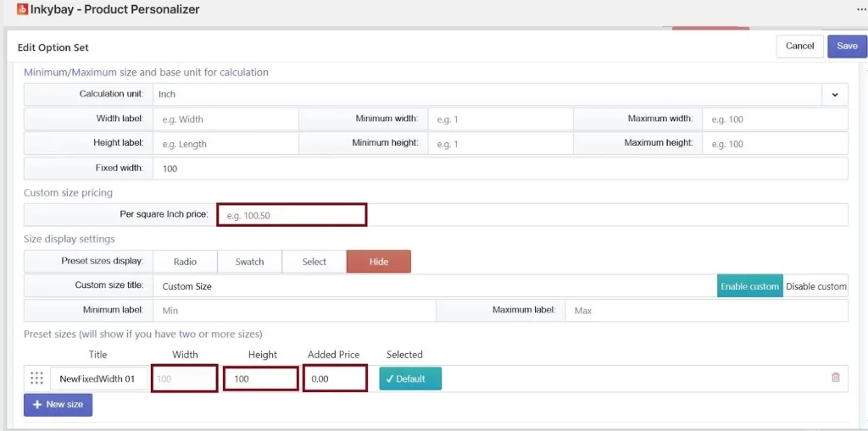The width and height of the screenshot is (868, 431).
Task: Open the three-dot more options menu
Action: (x=861, y=10)
